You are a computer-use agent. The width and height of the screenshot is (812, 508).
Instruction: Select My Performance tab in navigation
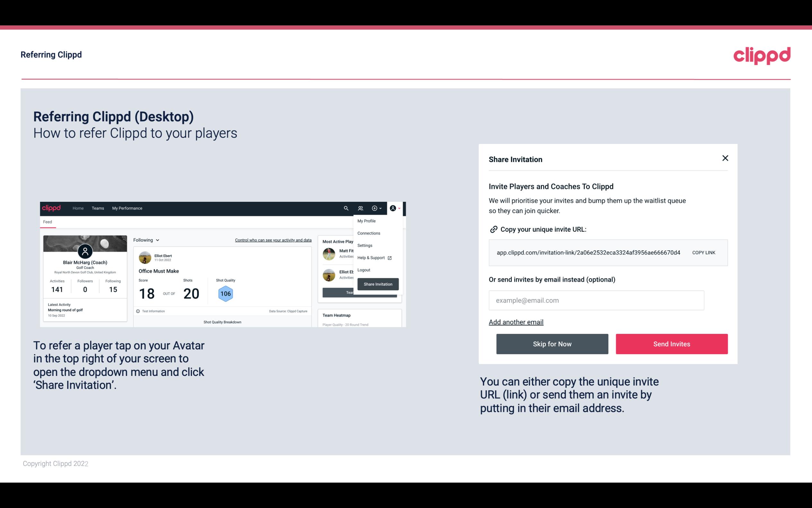click(x=127, y=208)
